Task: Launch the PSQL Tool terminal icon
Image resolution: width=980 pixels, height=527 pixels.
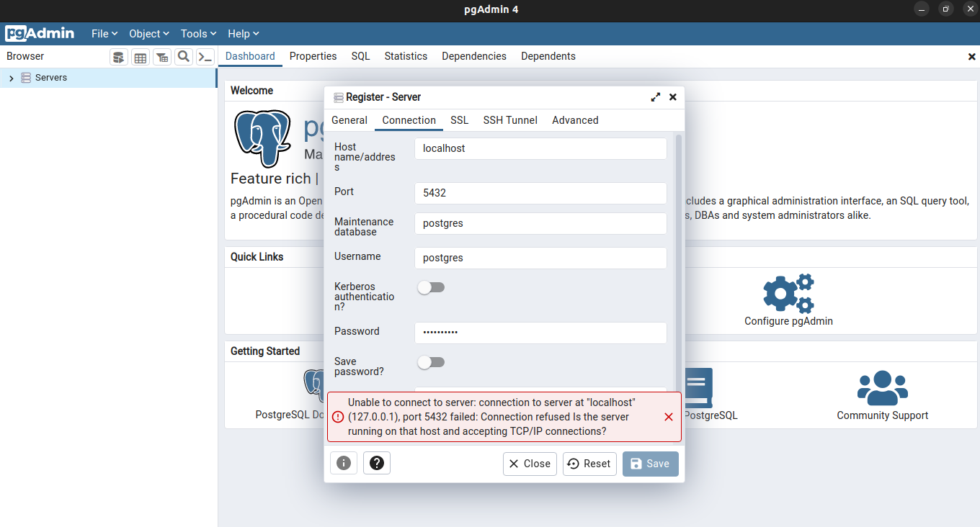Action: point(205,57)
